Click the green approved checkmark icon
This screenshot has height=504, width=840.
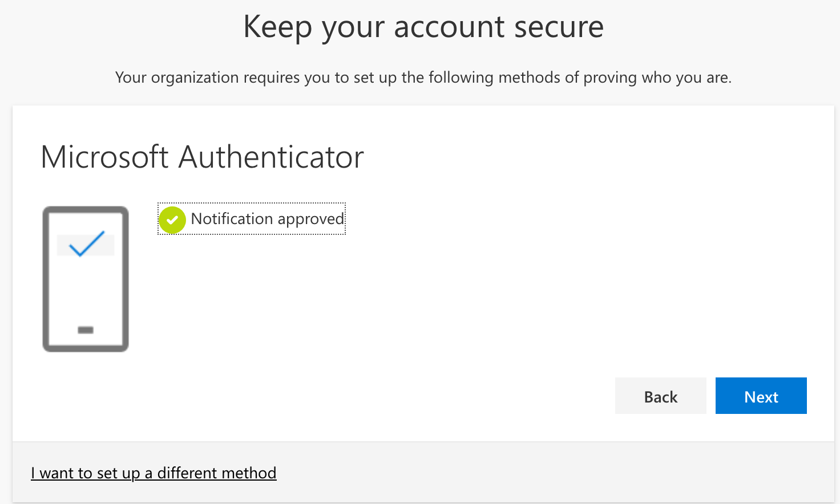(x=172, y=220)
